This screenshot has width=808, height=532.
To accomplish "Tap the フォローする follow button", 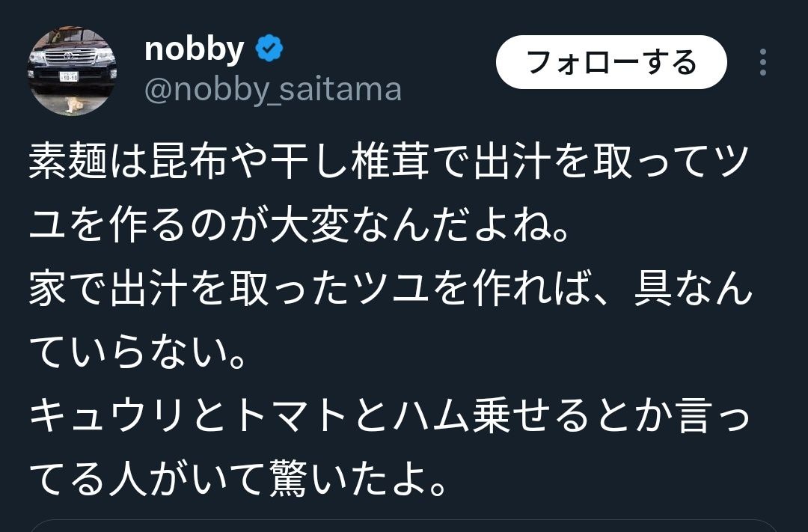I will click(611, 62).
